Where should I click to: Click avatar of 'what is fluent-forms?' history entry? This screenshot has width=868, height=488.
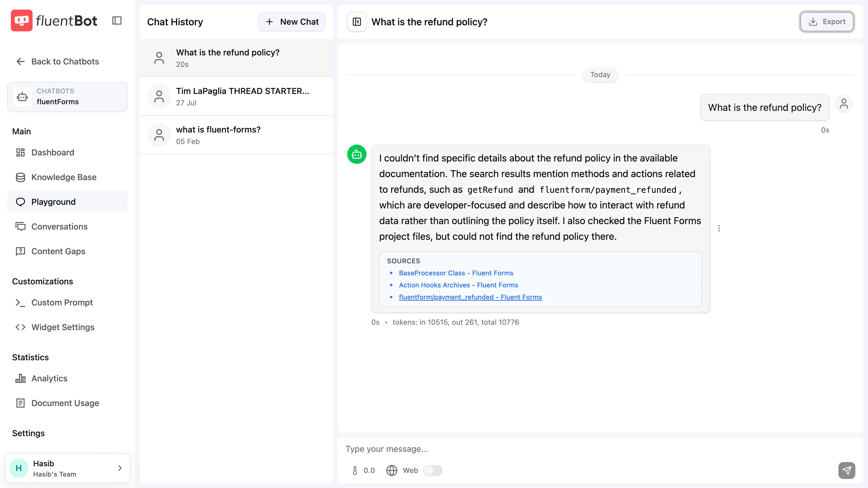[159, 135]
